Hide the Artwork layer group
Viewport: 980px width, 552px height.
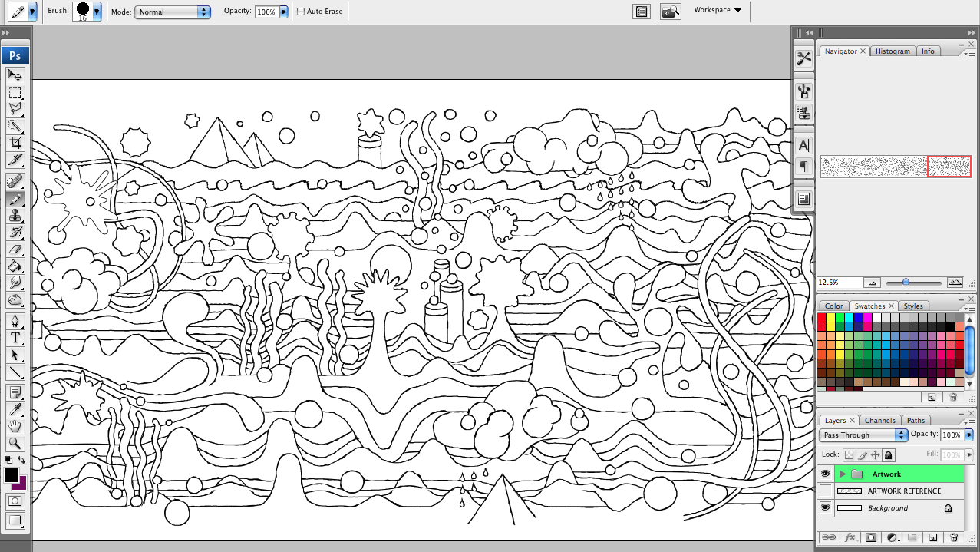click(x=825, y=474)
